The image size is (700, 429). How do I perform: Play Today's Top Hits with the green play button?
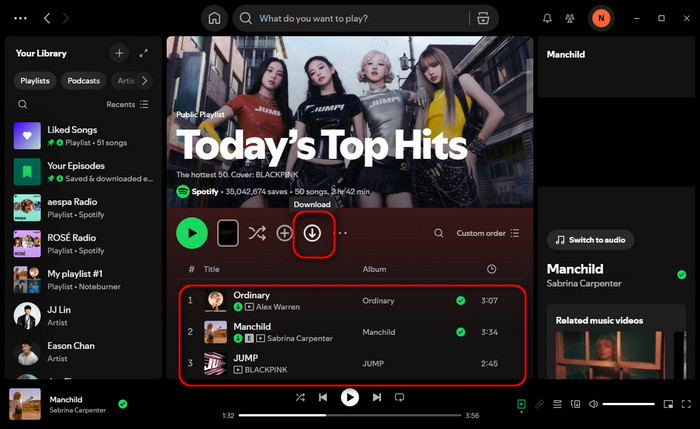pos(192,233)
